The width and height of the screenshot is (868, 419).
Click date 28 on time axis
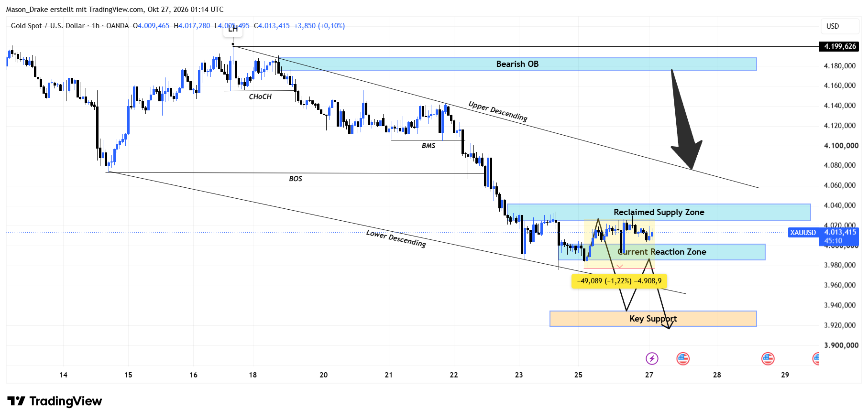pyautogui.click(x=717, y=375)
